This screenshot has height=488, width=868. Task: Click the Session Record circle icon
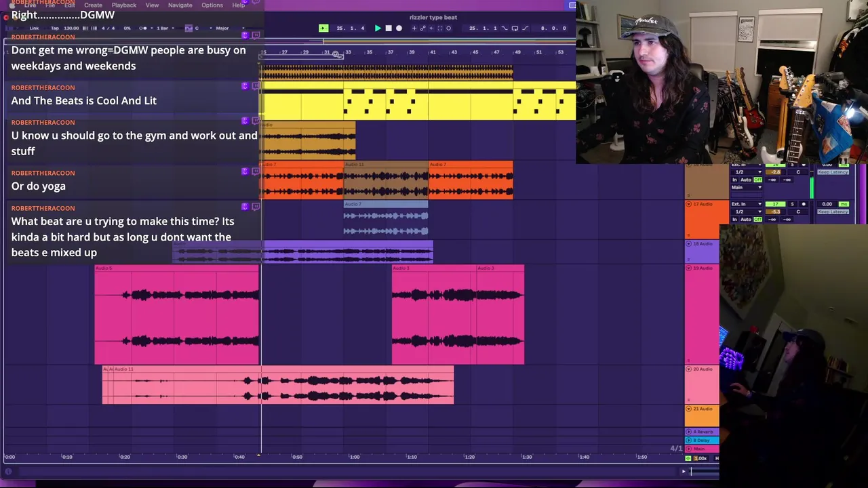[448, 28]
